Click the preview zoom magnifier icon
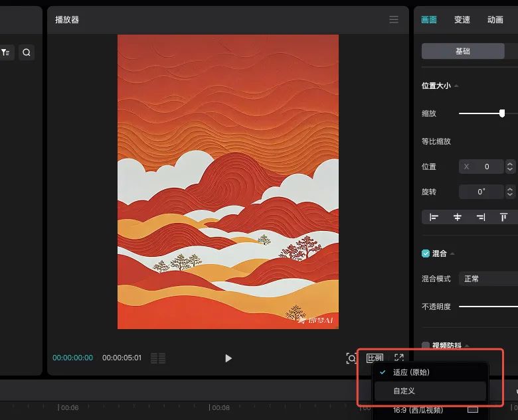Screen dimensions: 518x420 click(351, 358)
